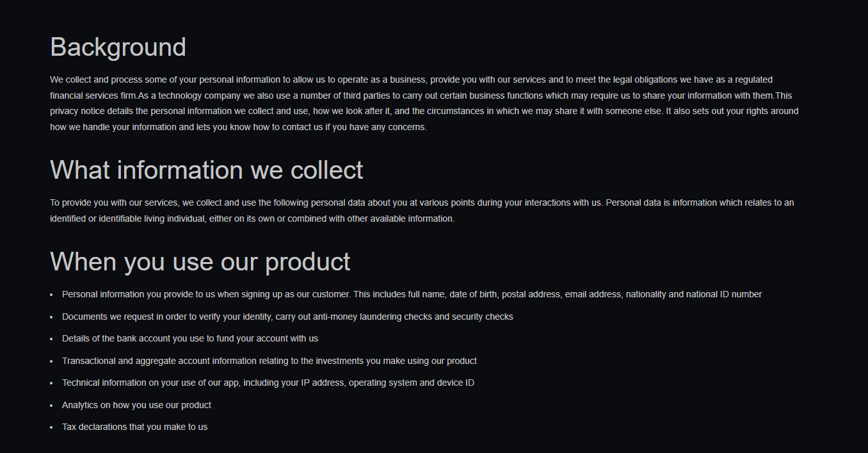Click the words "operating system and device ID"
This screenshot has height=453, width=868.
pyautogui.click(x=411, y=383)
